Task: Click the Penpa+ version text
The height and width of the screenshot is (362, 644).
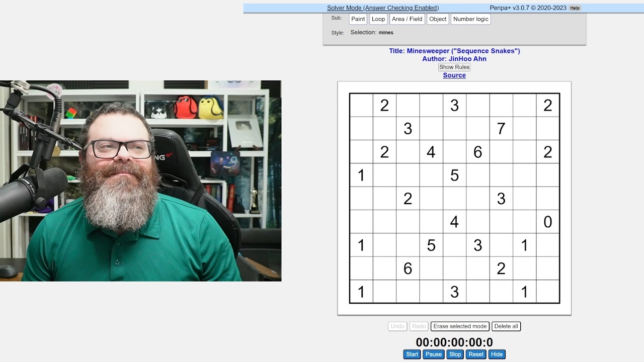Action: tap(528, 8)
